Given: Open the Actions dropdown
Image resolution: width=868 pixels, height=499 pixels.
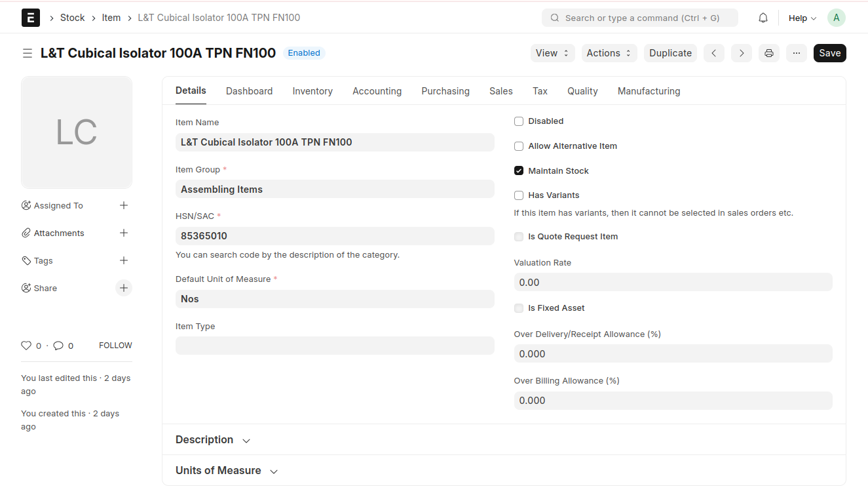Looking at the screenshot, I should [x=609, y=53].
